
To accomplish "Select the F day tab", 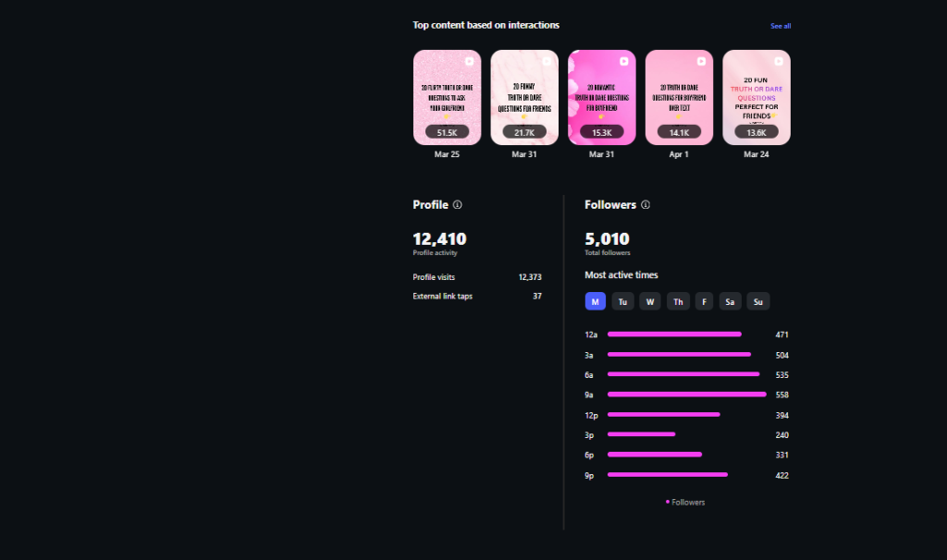I will (x=704, y=301).
